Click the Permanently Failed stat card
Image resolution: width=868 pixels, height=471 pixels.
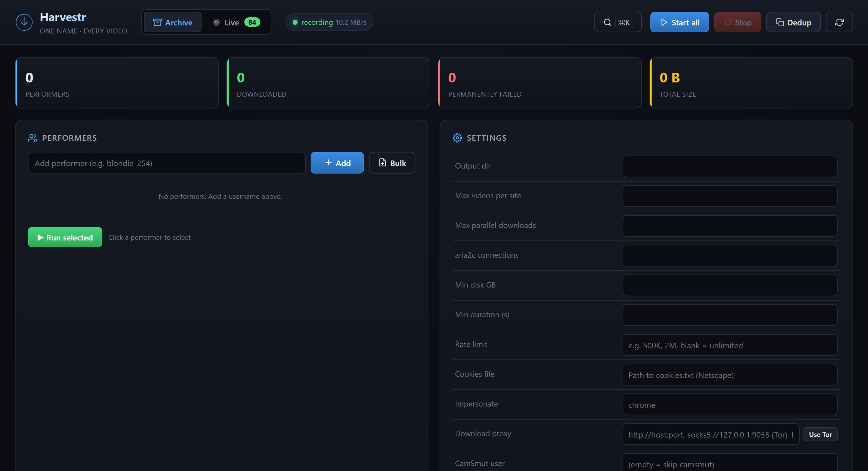coord(539,83)
